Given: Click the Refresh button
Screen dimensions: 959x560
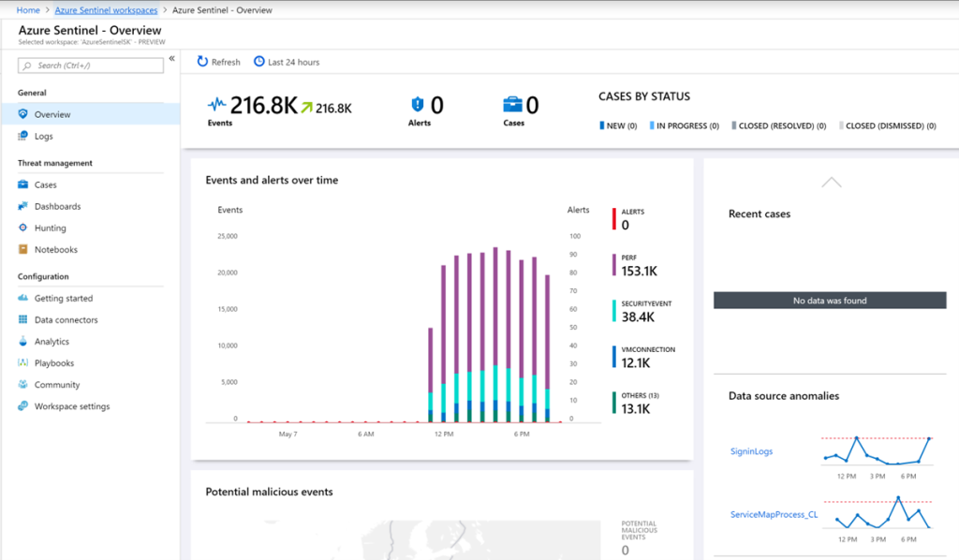Looking at the screenshot, I should pos(218,62).
